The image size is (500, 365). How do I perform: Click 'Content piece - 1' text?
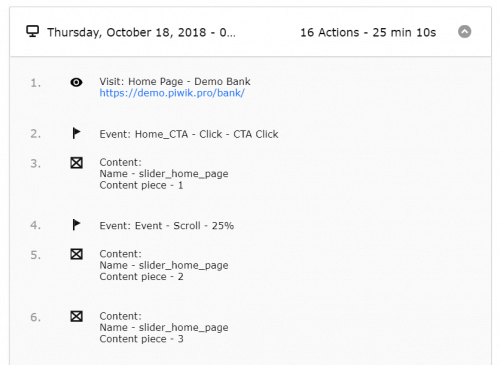(x=141, y=185)
